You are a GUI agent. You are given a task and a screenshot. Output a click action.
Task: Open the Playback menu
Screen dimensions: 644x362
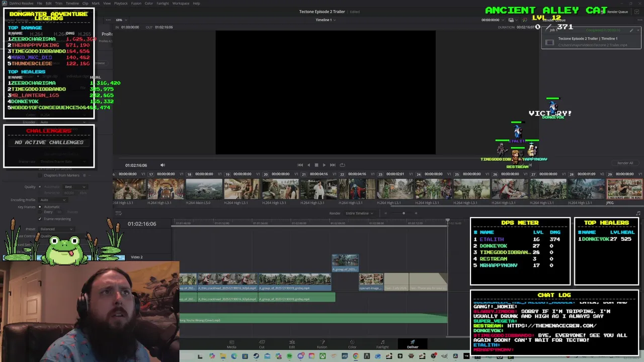[x=121, y=3]
